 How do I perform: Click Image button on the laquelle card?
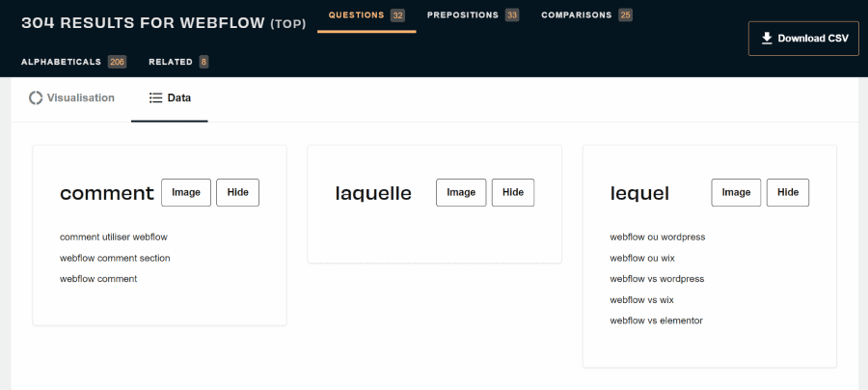pyautogui.click(x=461, y=193)
